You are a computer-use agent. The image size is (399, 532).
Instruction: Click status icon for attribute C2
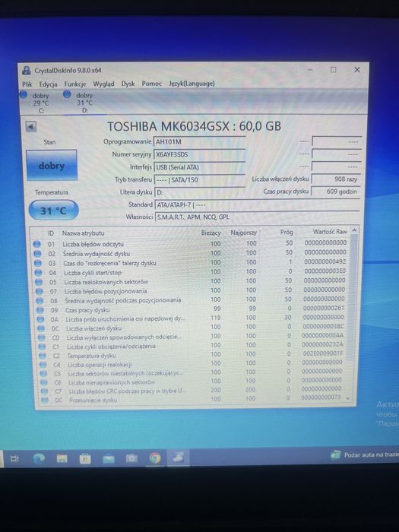(x=43, y=356)
